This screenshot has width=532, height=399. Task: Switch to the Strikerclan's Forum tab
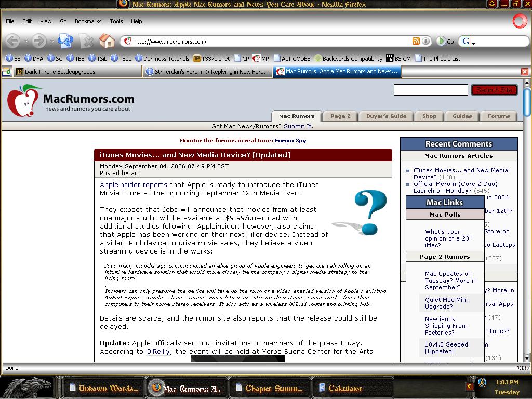coord(208,72)
